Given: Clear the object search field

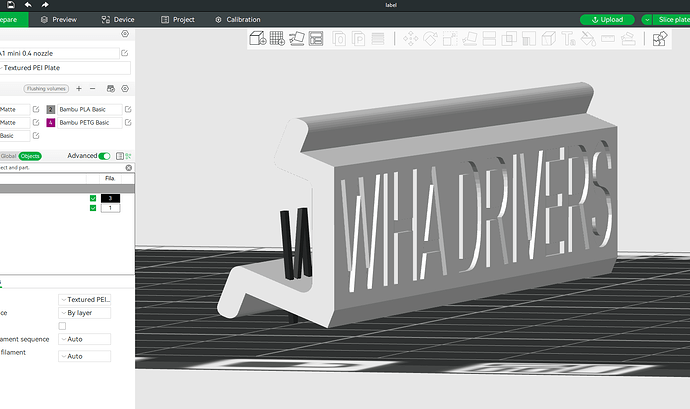Looking at the screenshot, I should tap(128, 168).
